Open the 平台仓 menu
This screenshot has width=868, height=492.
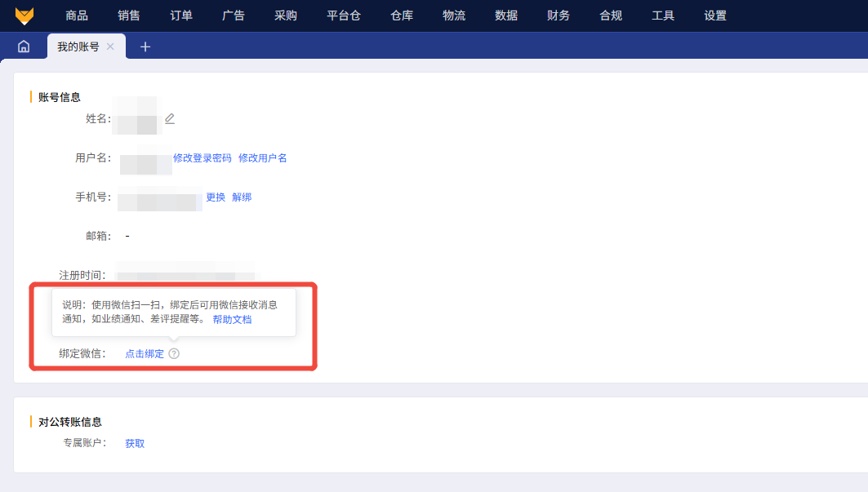point(344,16)
